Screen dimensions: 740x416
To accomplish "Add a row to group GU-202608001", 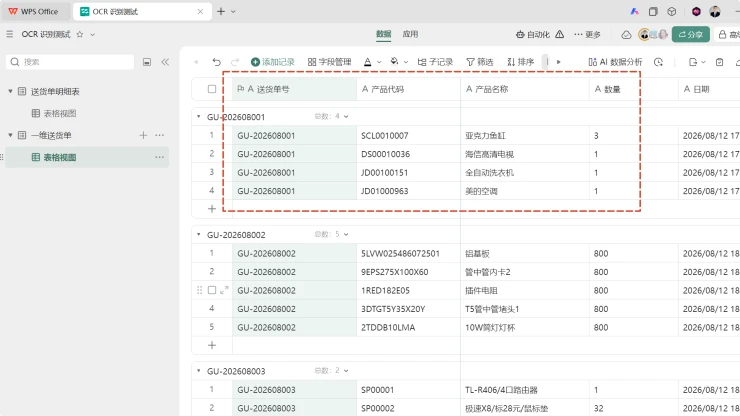I will click(212, 209).
